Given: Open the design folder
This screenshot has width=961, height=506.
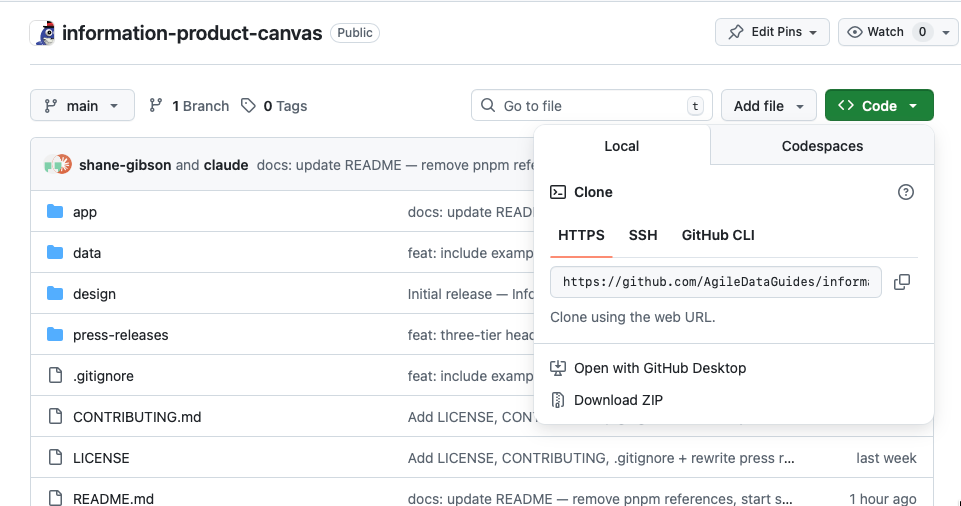Looking at the screenshot, I should pyautogui.click(x=94, y=294).
